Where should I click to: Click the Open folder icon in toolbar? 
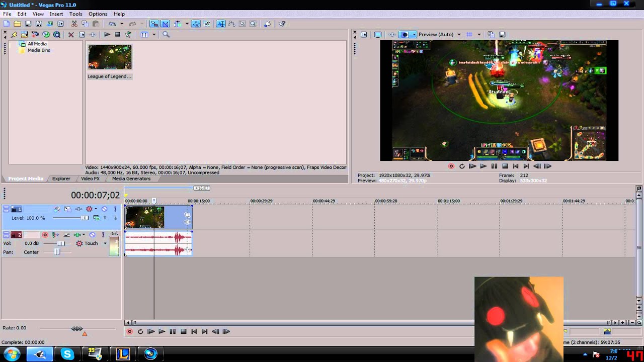point(17,24)
